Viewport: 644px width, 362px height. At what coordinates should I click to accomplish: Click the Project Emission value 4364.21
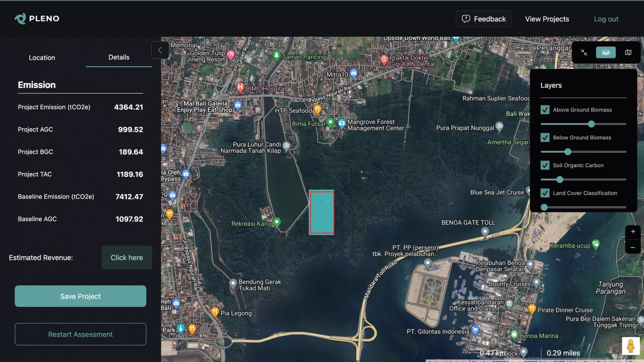[x=128, y=107]
